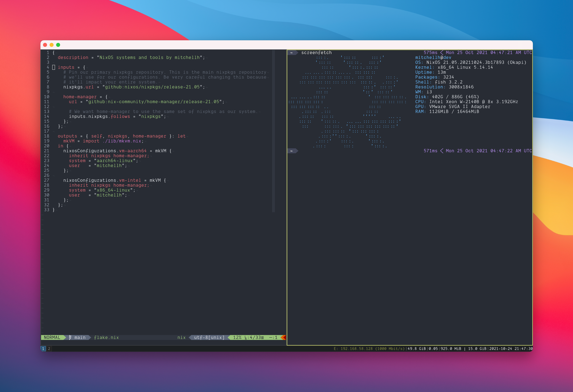Click the clock showing 2021-10-24 21:47:30
This screenshot has height=392, width=573.
click(x=510, y=349)
